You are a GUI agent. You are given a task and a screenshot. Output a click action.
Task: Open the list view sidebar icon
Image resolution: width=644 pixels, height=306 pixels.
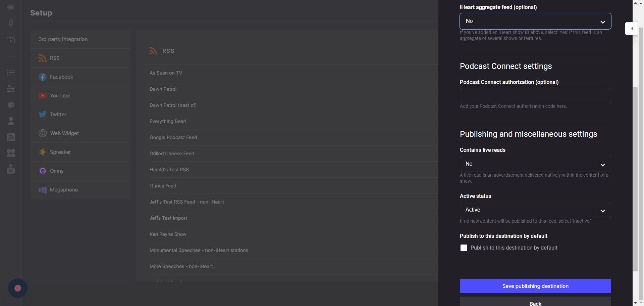(11, 73)
